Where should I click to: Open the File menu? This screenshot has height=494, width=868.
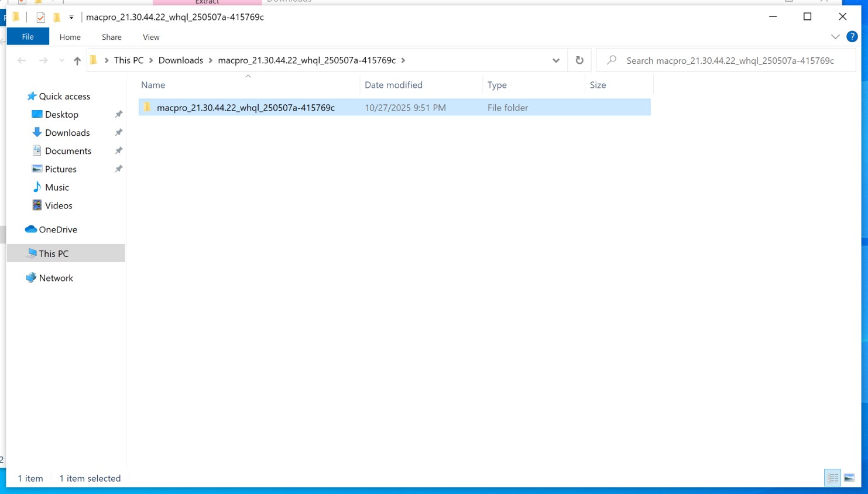(28, 37)
